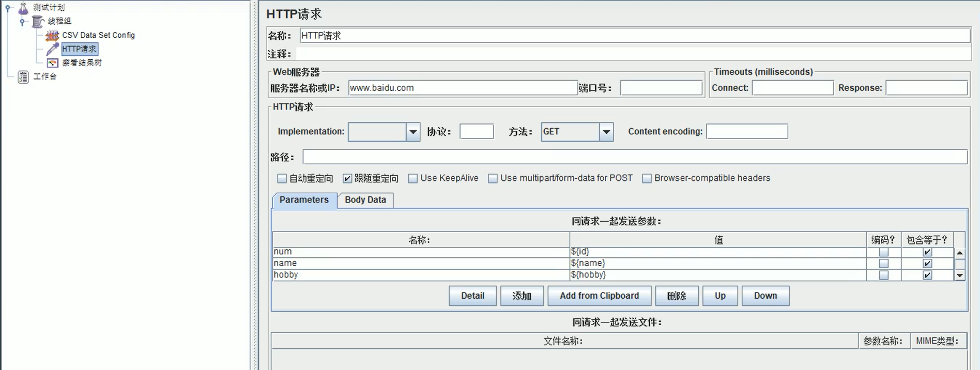
Task: Click the 删除 button
Action: pos(677,296)
